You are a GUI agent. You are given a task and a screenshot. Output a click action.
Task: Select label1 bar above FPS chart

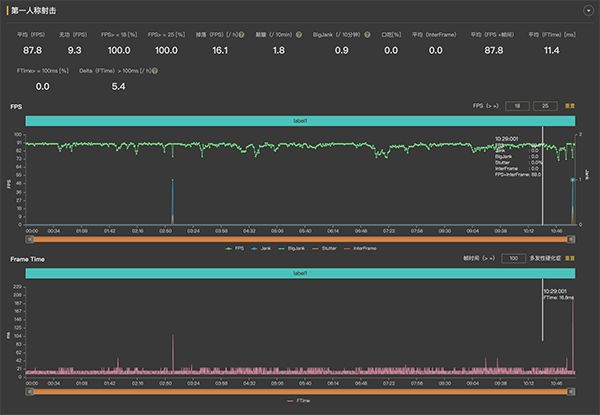(x=300, y=120)
